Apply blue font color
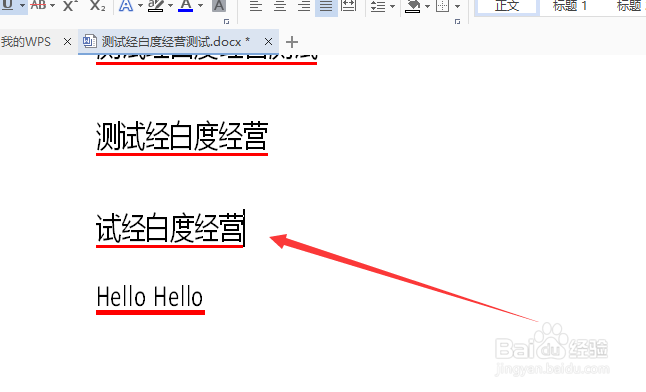 click(185, 5)
